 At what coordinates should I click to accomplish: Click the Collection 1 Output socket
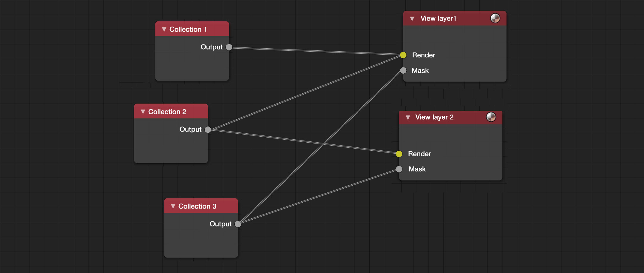229,47
